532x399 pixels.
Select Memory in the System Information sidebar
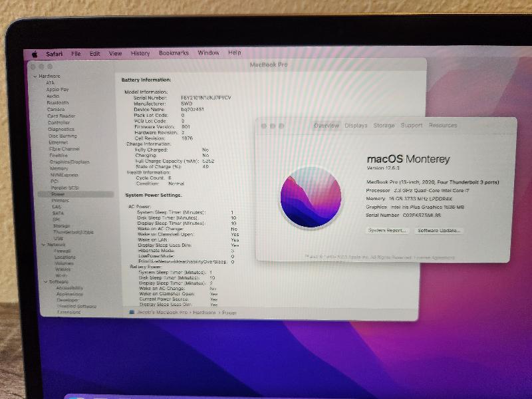pos(59,169)
